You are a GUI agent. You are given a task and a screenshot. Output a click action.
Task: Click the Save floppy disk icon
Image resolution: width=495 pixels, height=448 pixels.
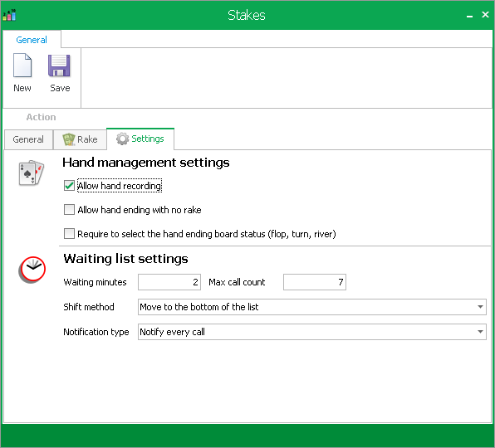[x=59, y=66]
